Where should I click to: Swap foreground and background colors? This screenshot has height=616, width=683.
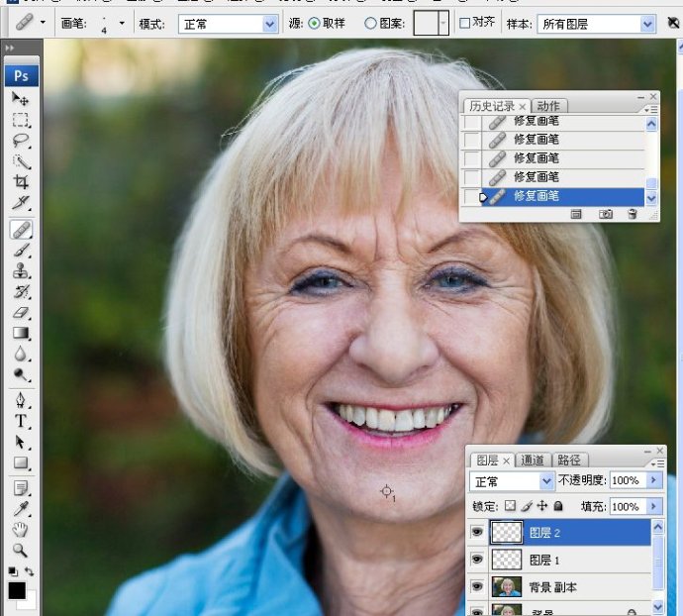[x=29, y=571]
